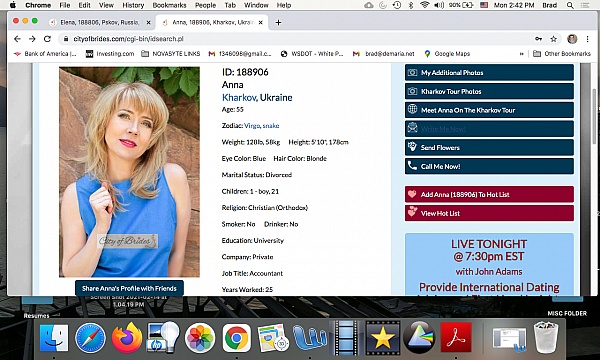Open the Chrome application menu
The height and width of the screenshot is (360, 600).
tap(38, 5)
